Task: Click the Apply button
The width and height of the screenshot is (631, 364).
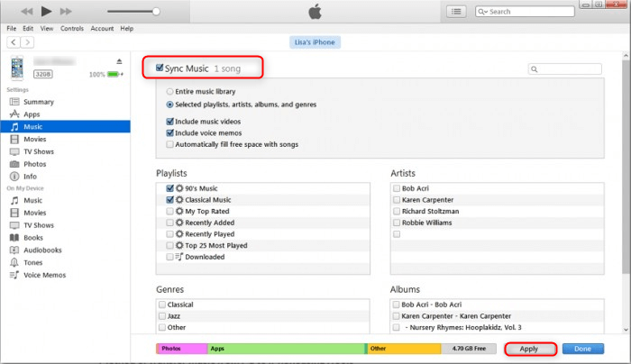Action: [530, 349]
